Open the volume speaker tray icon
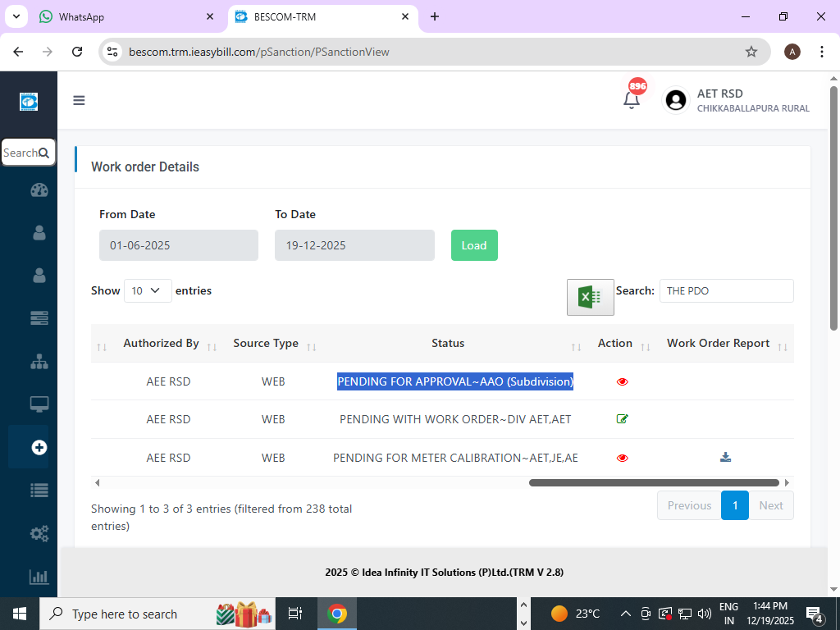This screenshot has width=840, height=630. (x=705, y=614)
